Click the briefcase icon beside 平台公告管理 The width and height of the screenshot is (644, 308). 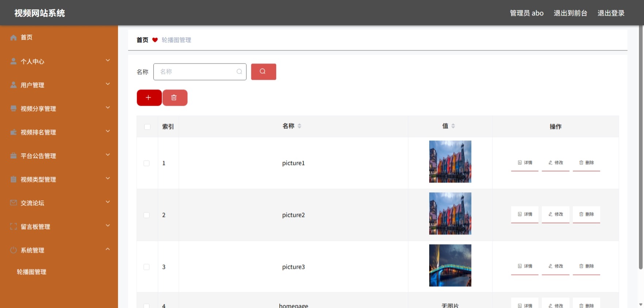(x=14, y=156)
